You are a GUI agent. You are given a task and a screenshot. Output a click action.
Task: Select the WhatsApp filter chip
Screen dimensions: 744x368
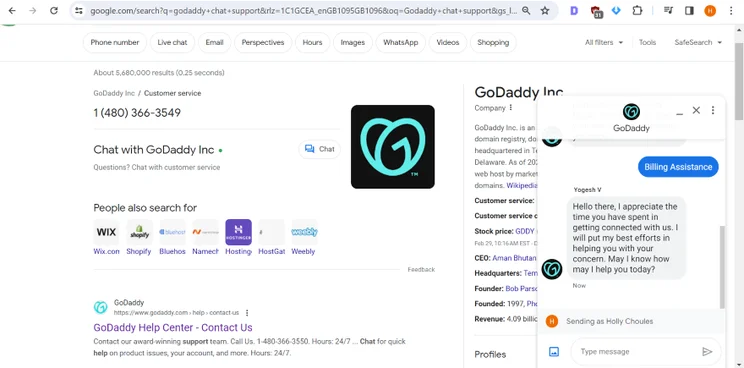point(400,42)
